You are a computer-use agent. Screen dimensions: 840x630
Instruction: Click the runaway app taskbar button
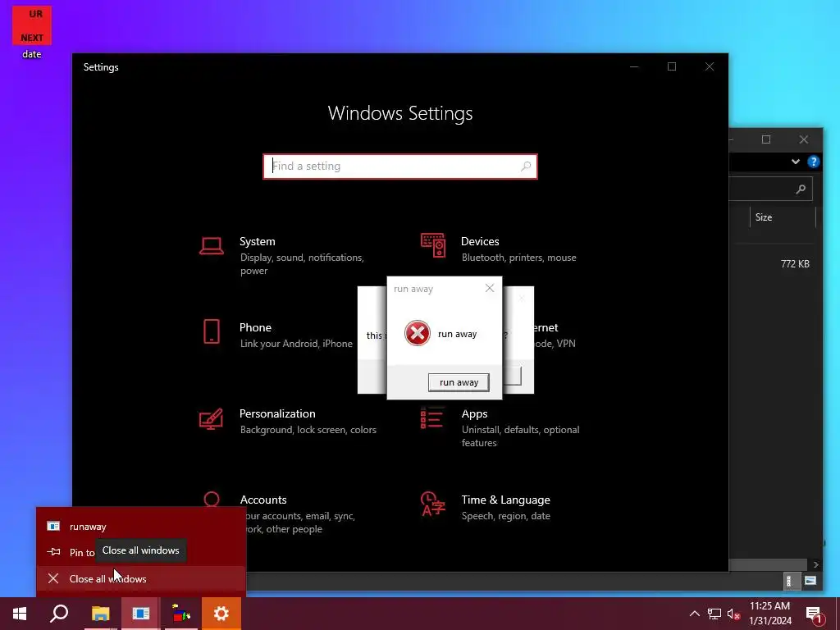[x=141, y=614]
